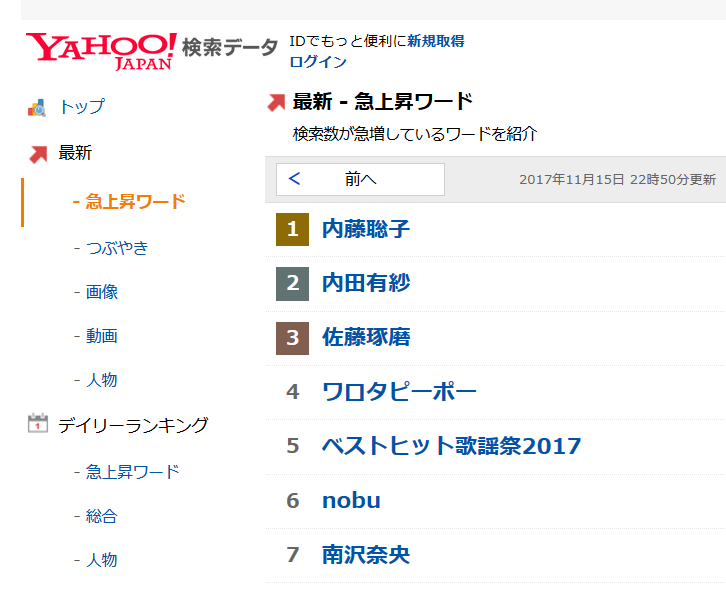Open the 内藤聡子 trending word

[x=366, y=229]
